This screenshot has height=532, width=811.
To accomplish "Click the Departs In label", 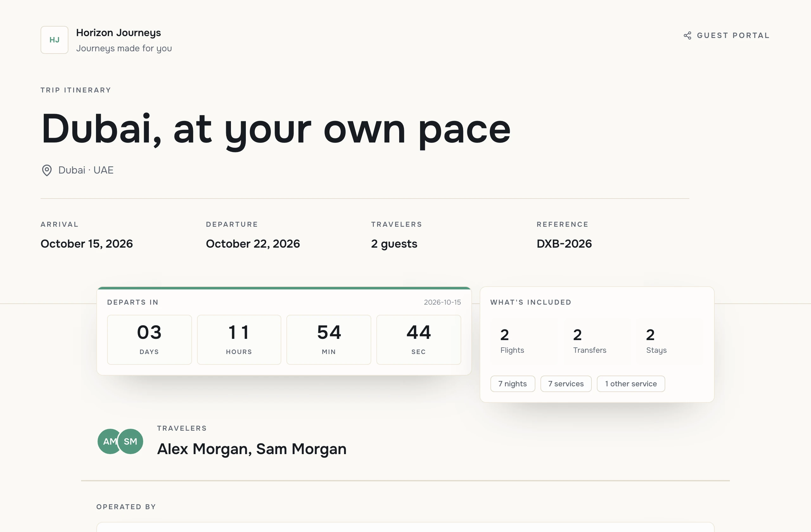I will 133,302.
